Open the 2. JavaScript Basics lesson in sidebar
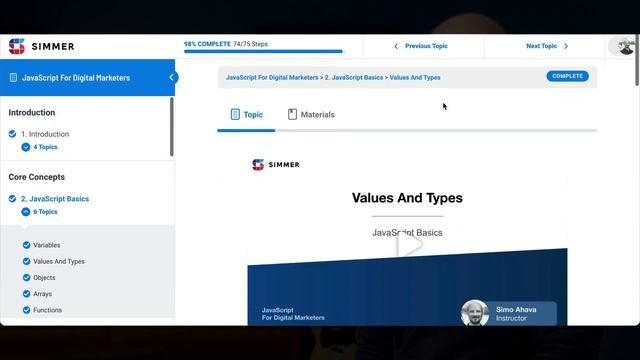The image size is (640, 360). point(55,199)
